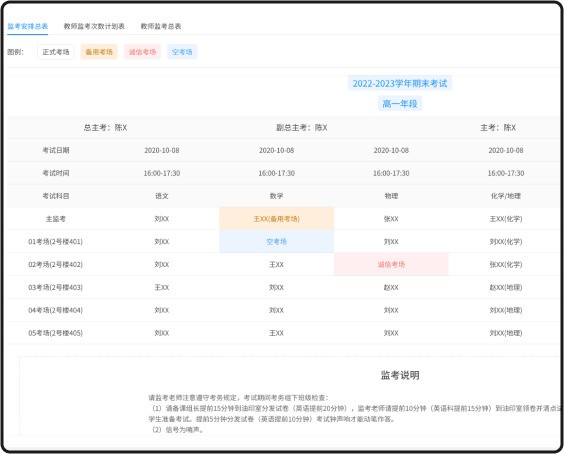
Task: Select the 高一年段 grade label
Action: coord(400,104)
